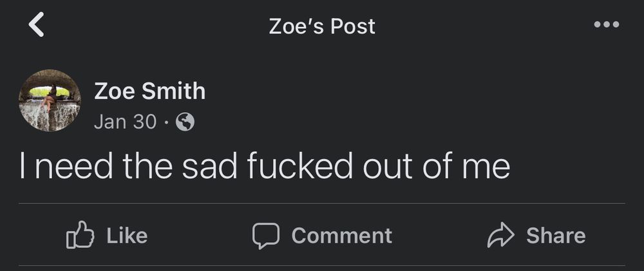This screenshot has height=271, width=644.
Task: Open the Zoe Smith author name link
Action: pyautogui.click(x=149, y=91)
